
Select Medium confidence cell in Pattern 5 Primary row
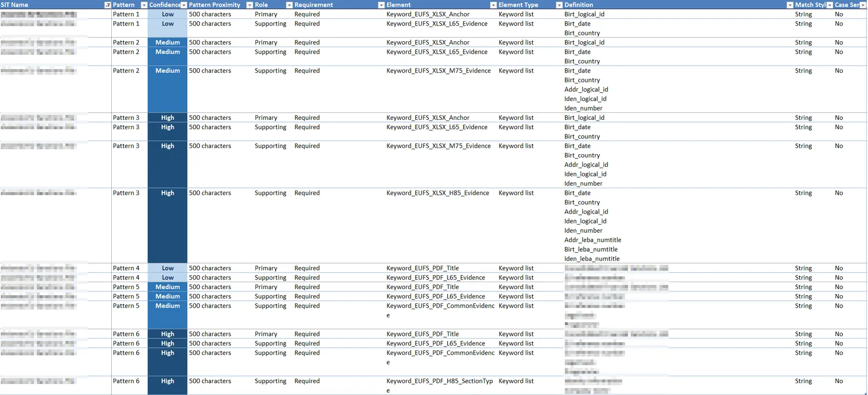(168, 287)
